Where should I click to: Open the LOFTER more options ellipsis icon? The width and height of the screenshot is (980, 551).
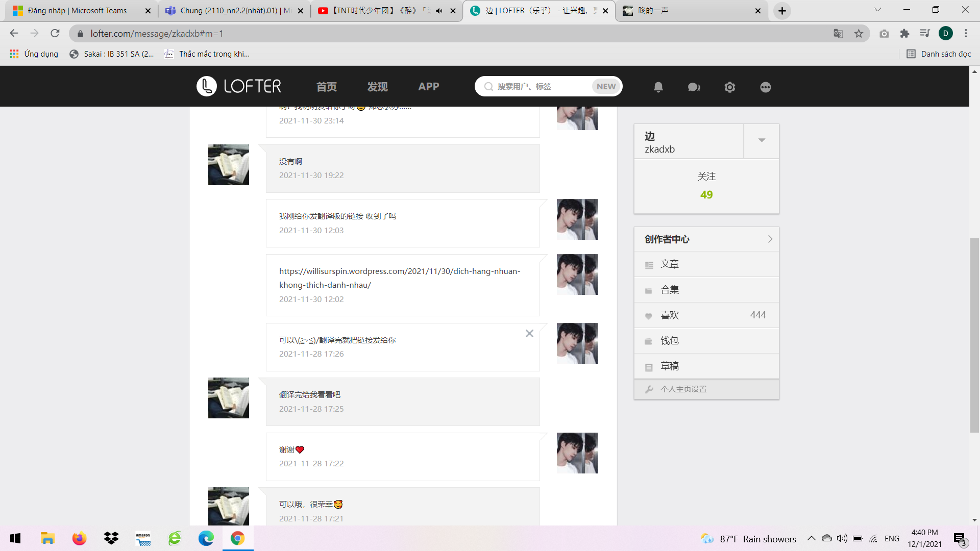[766, 87]
